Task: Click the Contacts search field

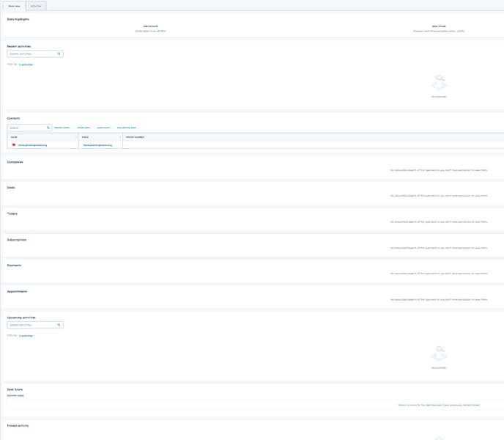Action: point(27,128)
